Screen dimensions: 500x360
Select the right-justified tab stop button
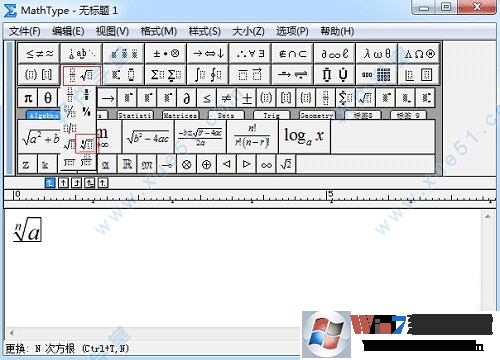(77, 183)
